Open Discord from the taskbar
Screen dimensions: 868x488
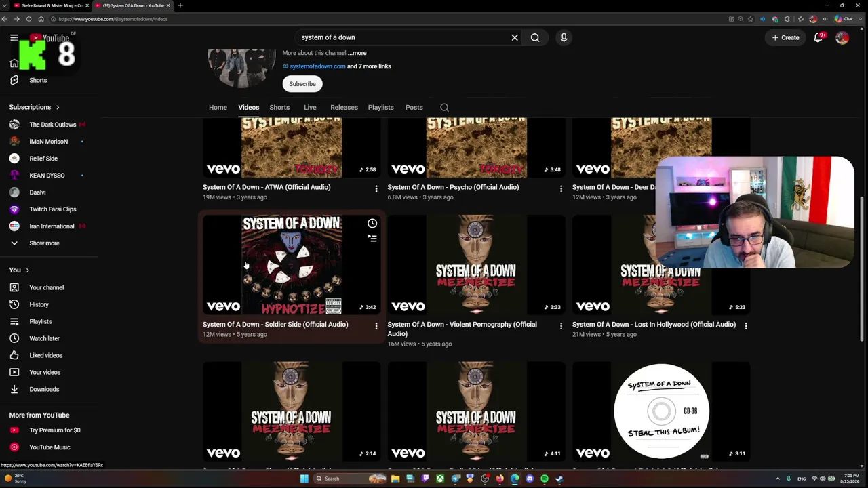pyautogui.click(x=530, y=479)
